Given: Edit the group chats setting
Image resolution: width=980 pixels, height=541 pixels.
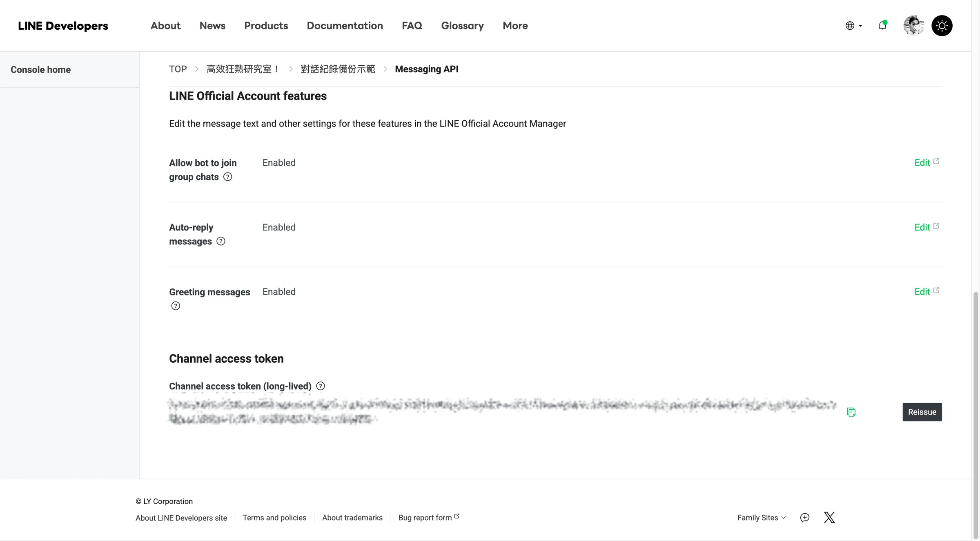Looking at the screenshot, I should [x=927, y=162].
